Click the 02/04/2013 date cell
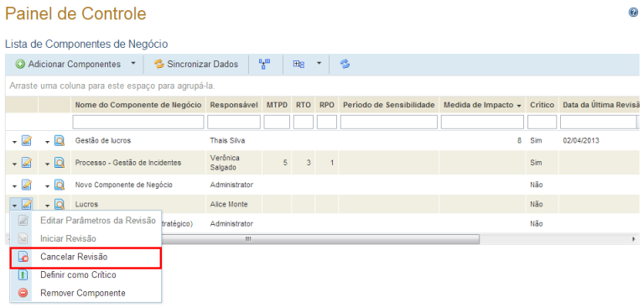644x308 pixels. pyautogui.click(x=600, y=141)
